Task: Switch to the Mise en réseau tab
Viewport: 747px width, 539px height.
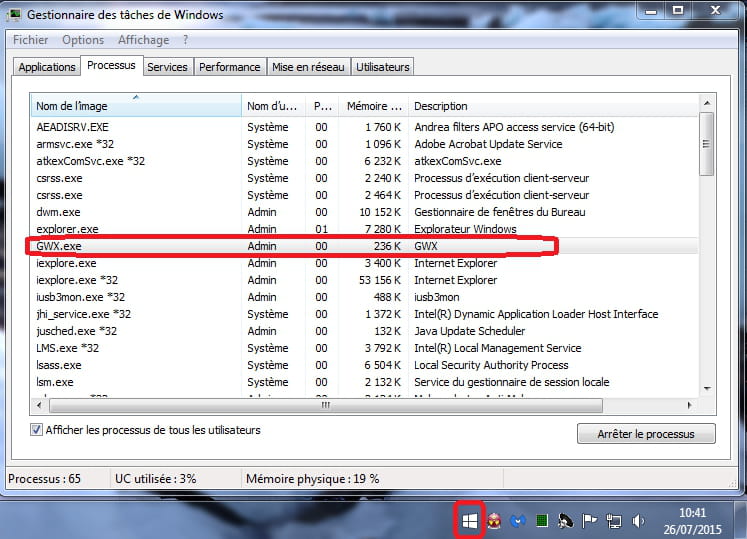Action: tap(308, 67)
